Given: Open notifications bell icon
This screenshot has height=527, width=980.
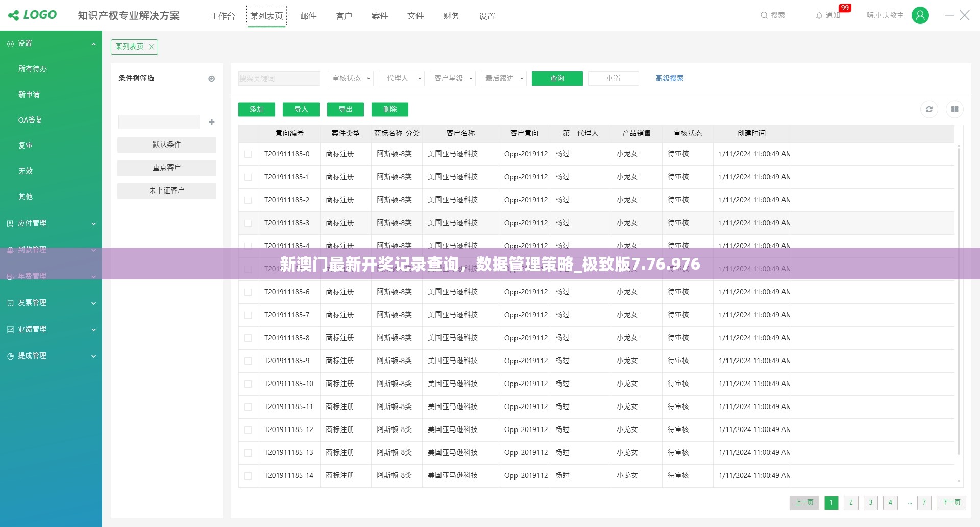Looking at the screenshot, I should (819, 15).
